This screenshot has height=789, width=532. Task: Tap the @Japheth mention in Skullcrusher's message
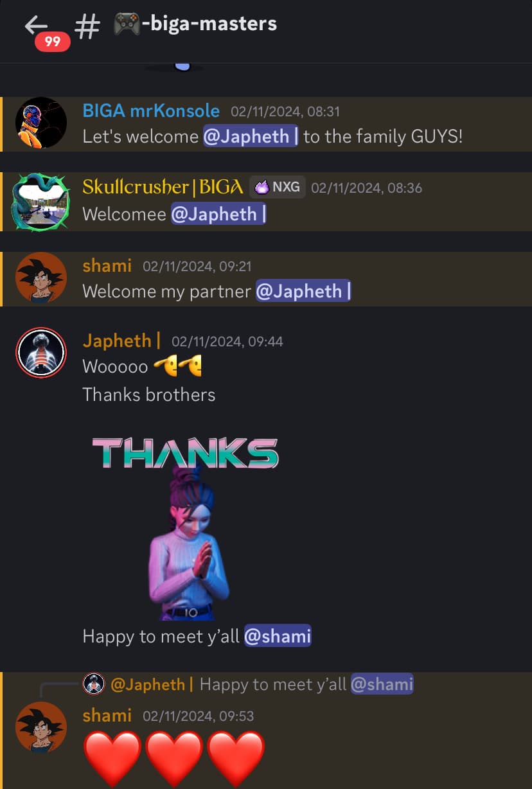(x=218, y=214)
